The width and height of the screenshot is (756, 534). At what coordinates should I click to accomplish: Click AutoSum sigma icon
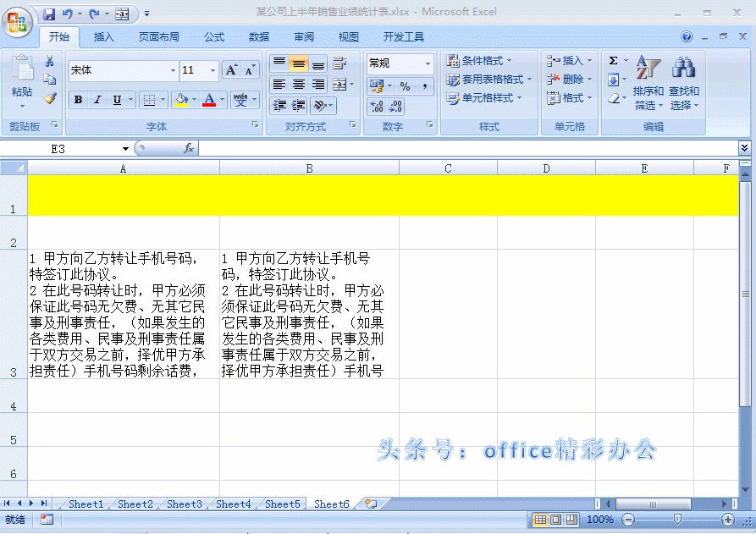(x=613, y=61)
